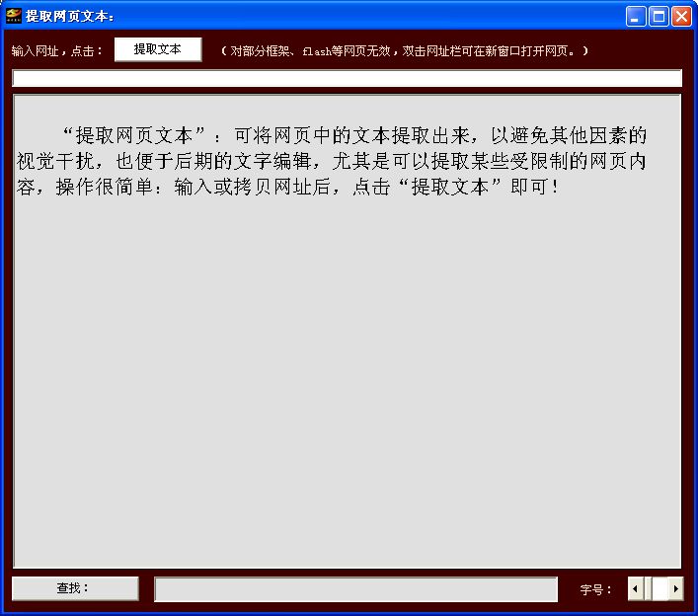Viewport: 698px width, 616px height.
Task: Click the label "输入网址，点击："
Action: [x=57, y=51]
